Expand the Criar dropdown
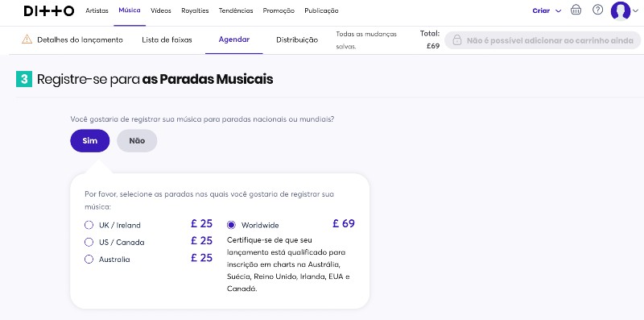 [547, 11]
